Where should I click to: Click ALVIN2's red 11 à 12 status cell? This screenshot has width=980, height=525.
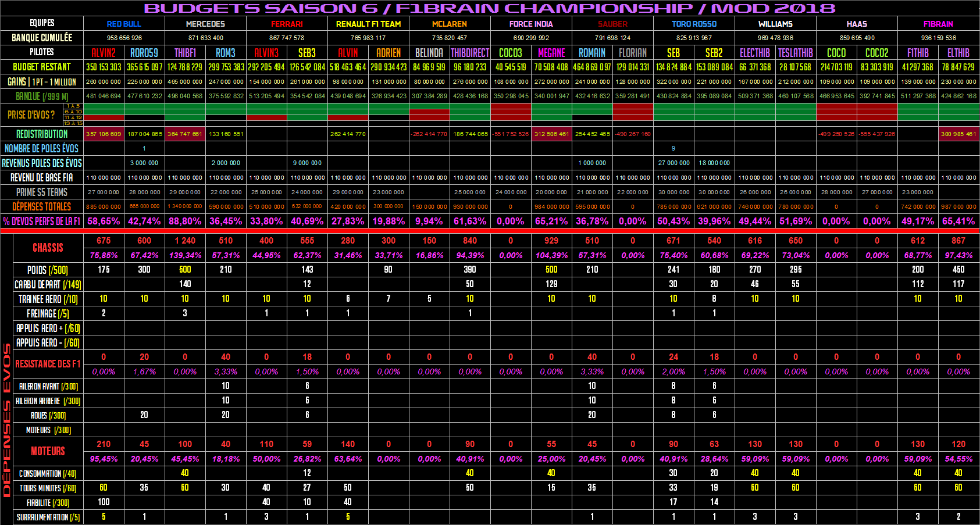[104, 117]
